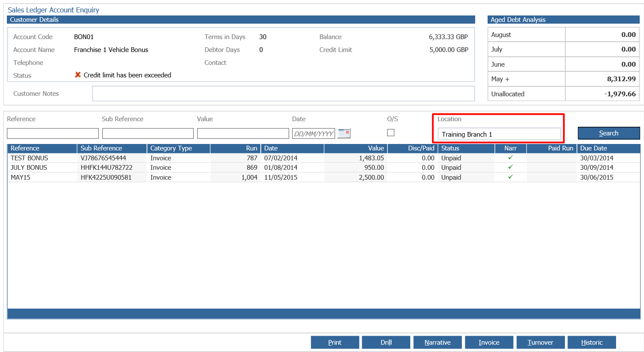Viewport: 644px width, 352px height.
Task: Click run number 1,004 cell
Action: [235, 178]
